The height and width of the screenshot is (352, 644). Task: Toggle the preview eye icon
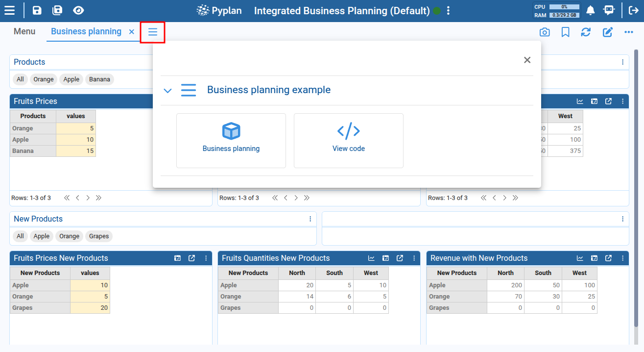pos(78,10)
